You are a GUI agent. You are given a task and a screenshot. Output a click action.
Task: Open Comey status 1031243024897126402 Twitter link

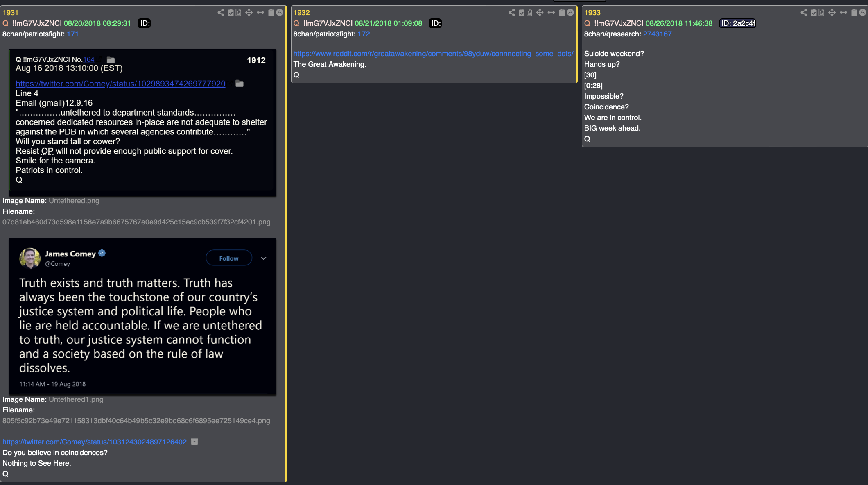click(95, 442)
